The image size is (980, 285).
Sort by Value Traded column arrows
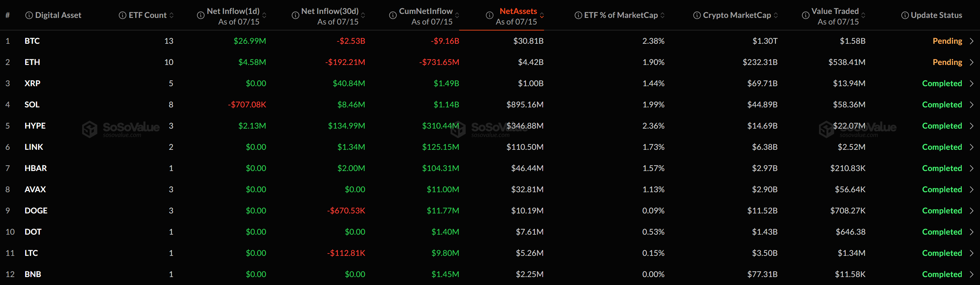pyautogui.click(x=863, y=15)
